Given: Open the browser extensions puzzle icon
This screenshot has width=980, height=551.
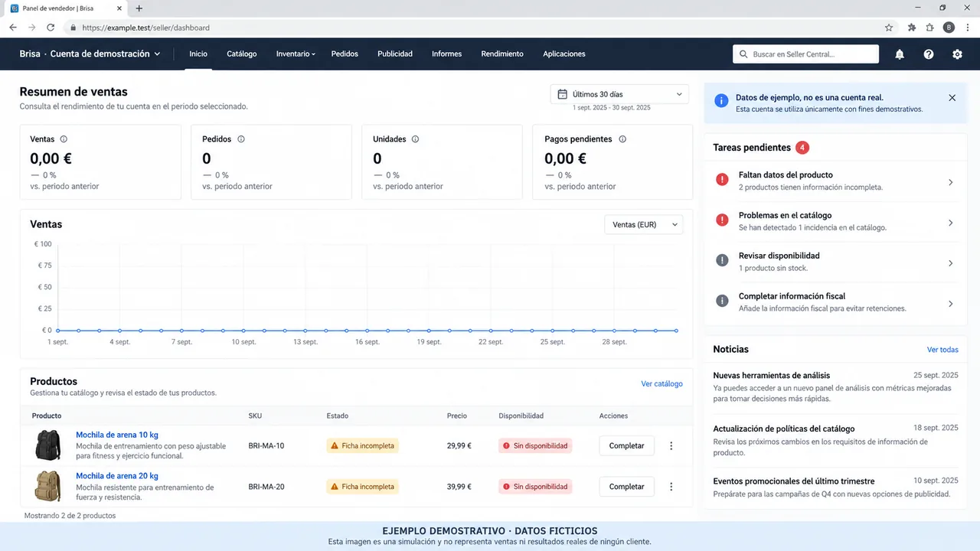Looking at the screenshot, I should tap(912, 28).
